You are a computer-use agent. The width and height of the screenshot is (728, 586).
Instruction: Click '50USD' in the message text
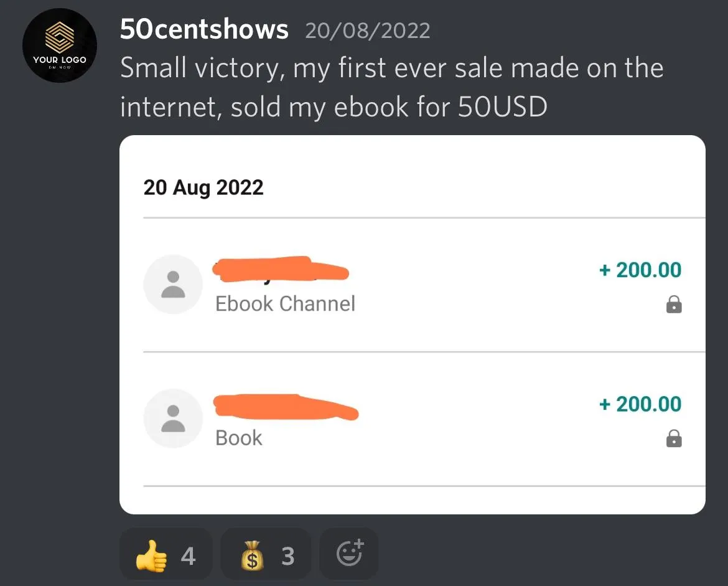[x=503, y=107]
